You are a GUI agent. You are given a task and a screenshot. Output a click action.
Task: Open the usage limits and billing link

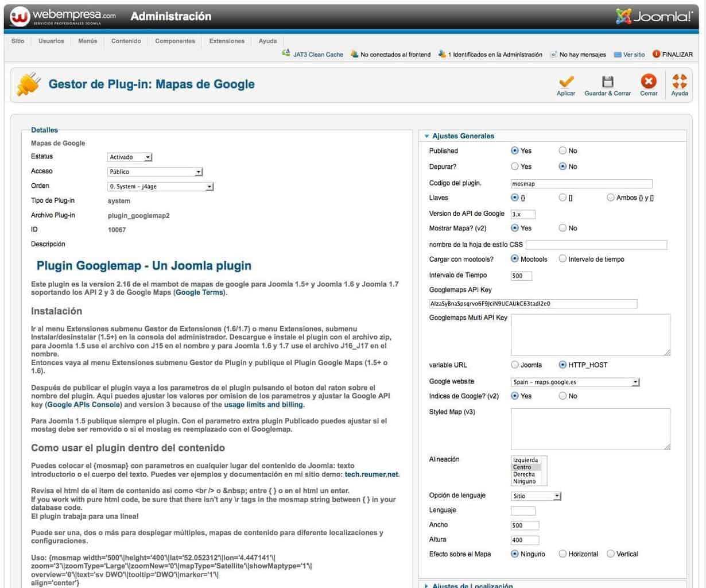tap(263, 404)
